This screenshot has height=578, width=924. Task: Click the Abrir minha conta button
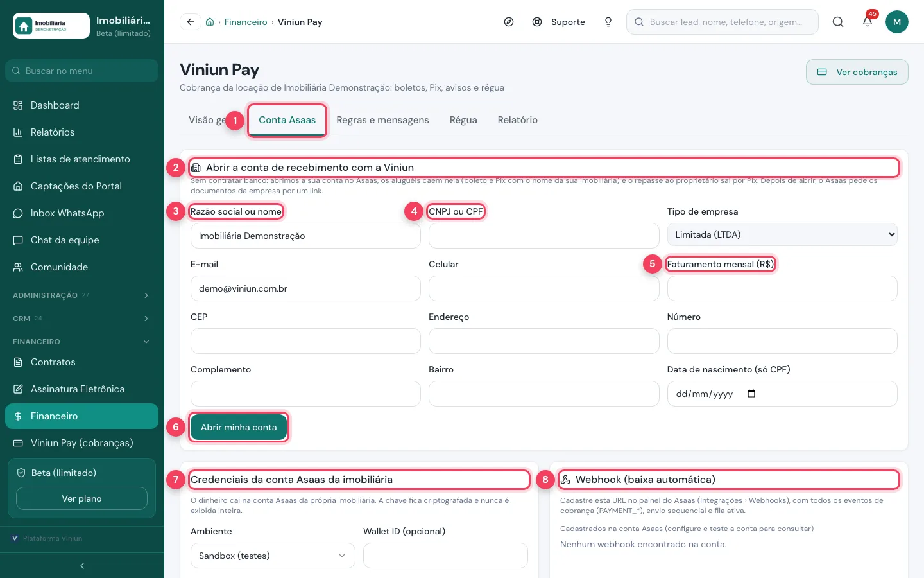pyautogui.click(x=239, y=427)
